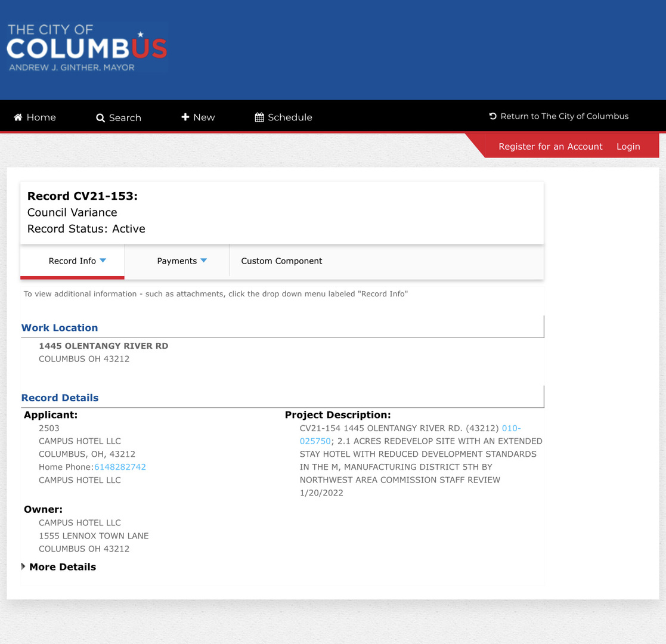
Task: Click the Record Status: Active text
Action: [x=86, y=228]
